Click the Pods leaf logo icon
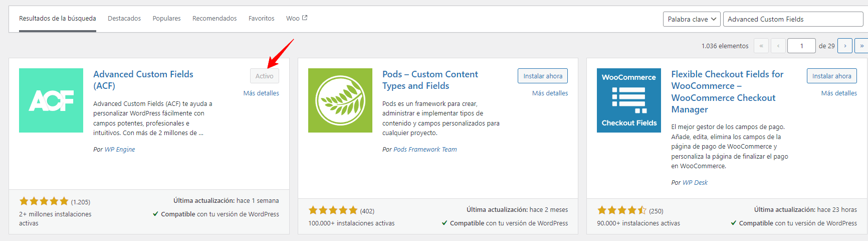Viewport: 868px width, 241px height. [x=340, y=100]
